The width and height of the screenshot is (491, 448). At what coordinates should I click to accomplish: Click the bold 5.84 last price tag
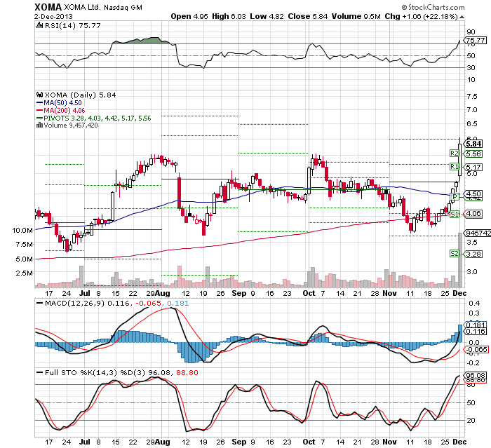click(x=473, y=144)
